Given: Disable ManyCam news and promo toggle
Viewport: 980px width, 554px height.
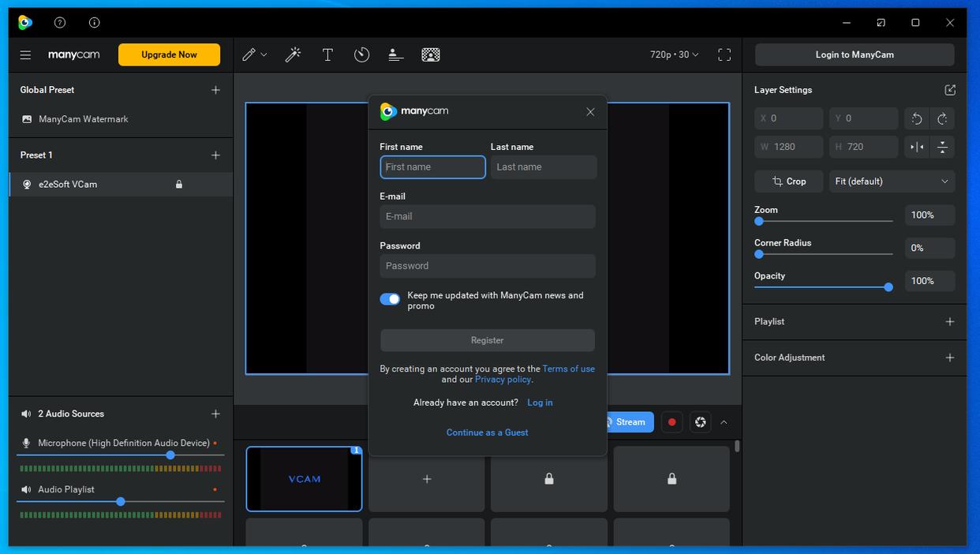Looking at the screenshot, I should click(390, 299).
